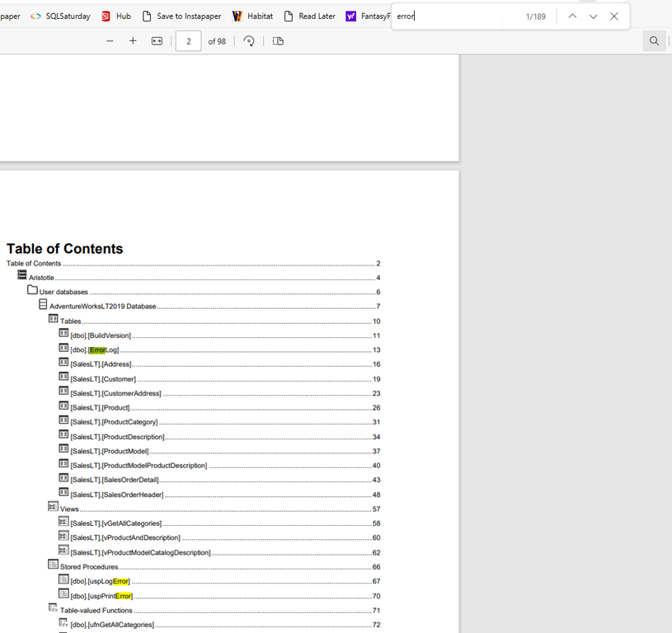672x633 pixels.
Task: Open the Habitat bookmark
Action: click(x=252, y=16)
